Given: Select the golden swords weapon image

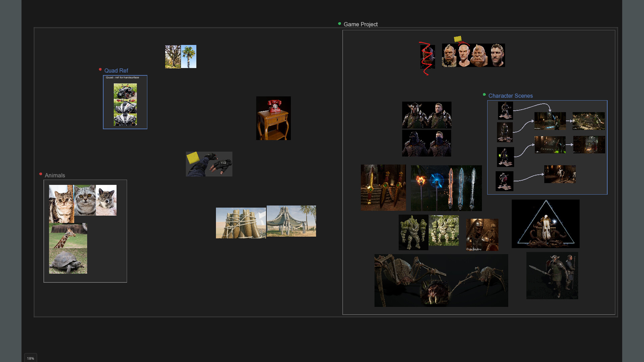Looking at the screenshot, I should coord(383,187).
